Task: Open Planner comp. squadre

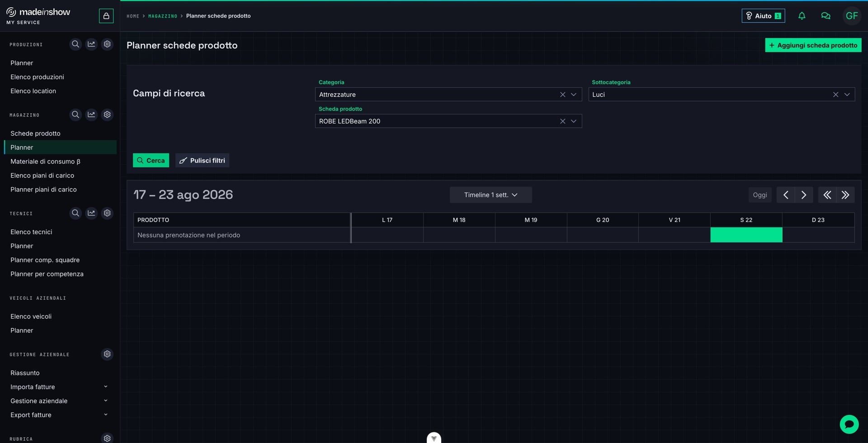Action: click(45, 260)
